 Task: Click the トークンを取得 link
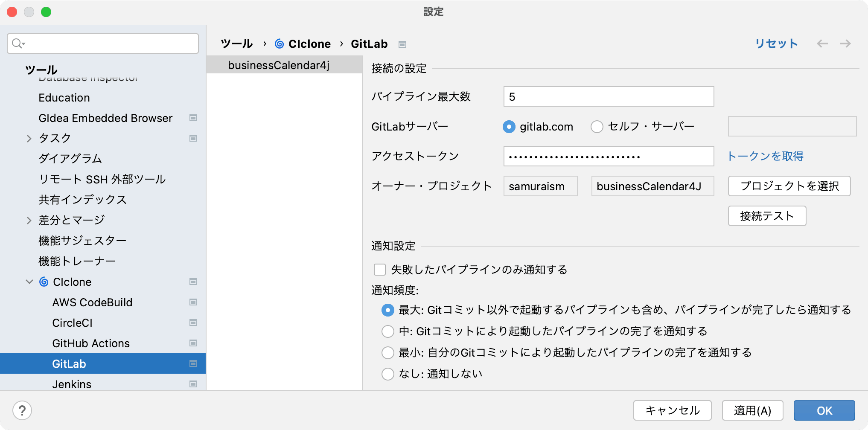pyautogui.click(x=765, y=156)
